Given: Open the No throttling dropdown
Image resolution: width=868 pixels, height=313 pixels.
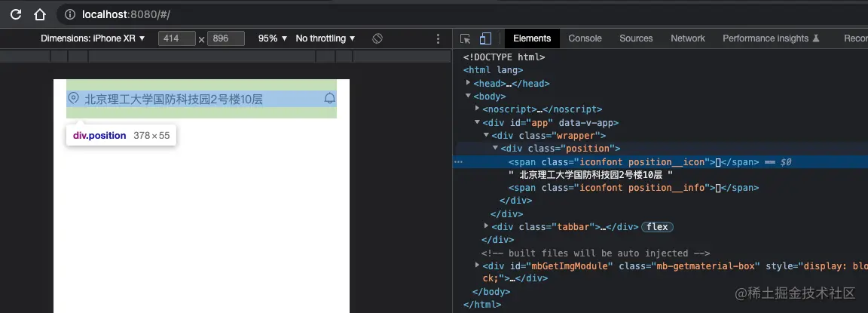Looking at the screenshot, I should pyautogui.click(x=325, y=38).
